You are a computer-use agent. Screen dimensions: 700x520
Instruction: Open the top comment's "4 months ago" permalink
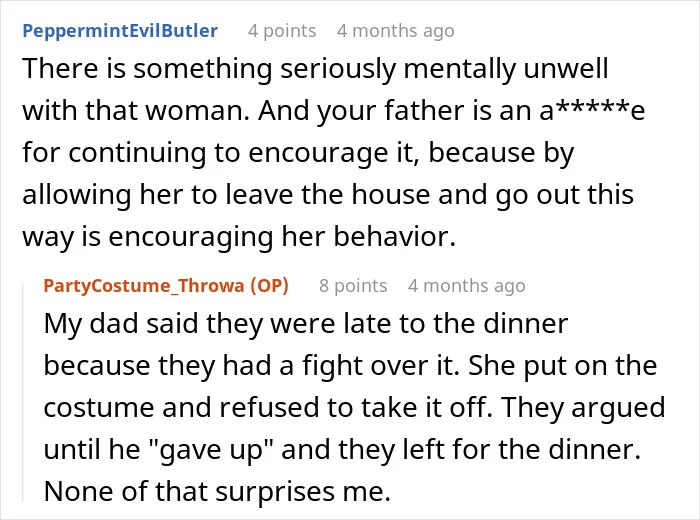click(396, 31)
